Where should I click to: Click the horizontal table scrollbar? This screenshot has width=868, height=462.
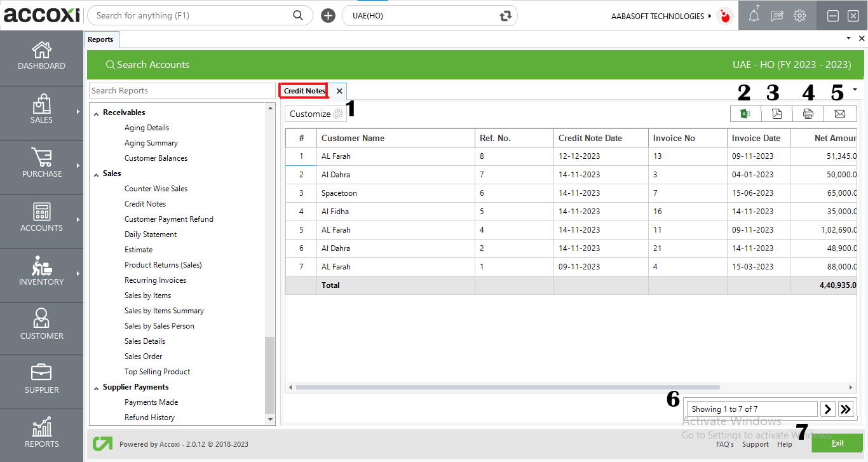pos(507,387)
